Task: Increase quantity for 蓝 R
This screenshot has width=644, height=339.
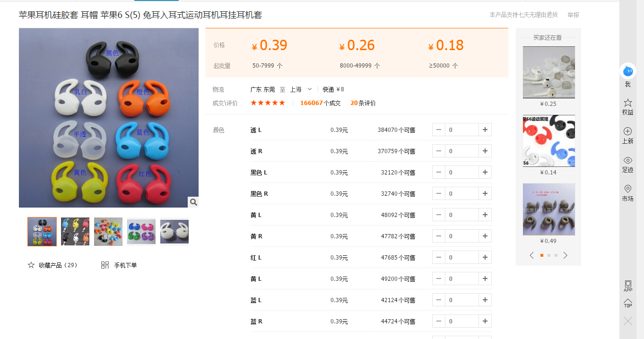Action: [485, 321]
